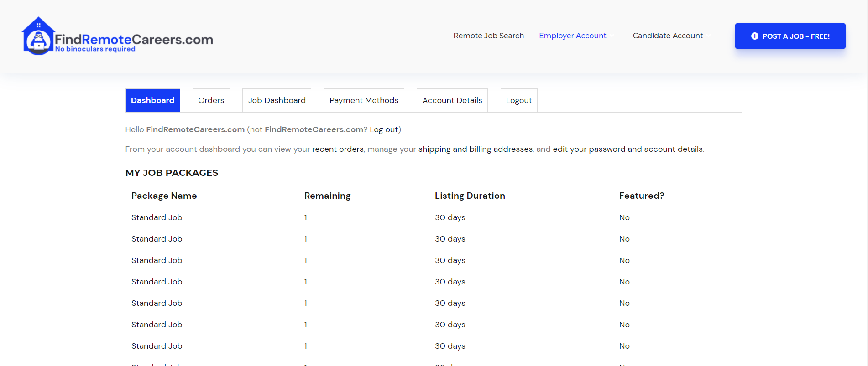Click the FindRemoteCareers house logo icon

point(38,36)
